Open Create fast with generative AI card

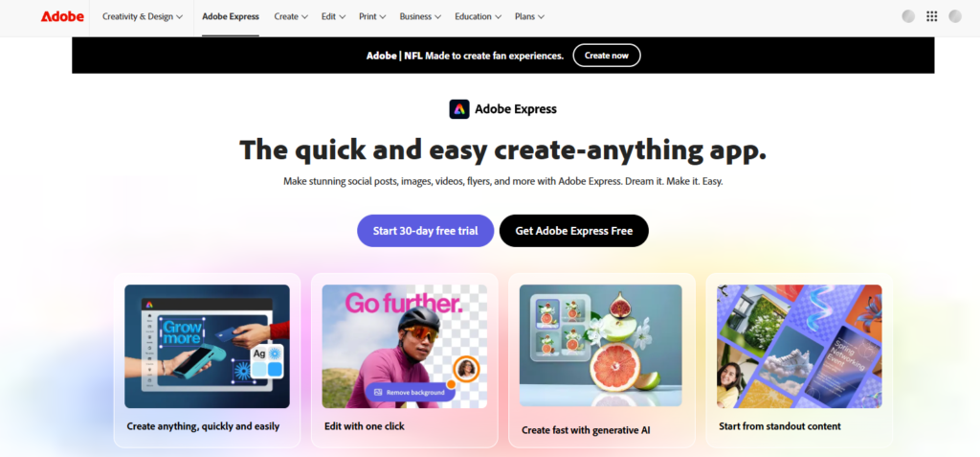[602, 360]
